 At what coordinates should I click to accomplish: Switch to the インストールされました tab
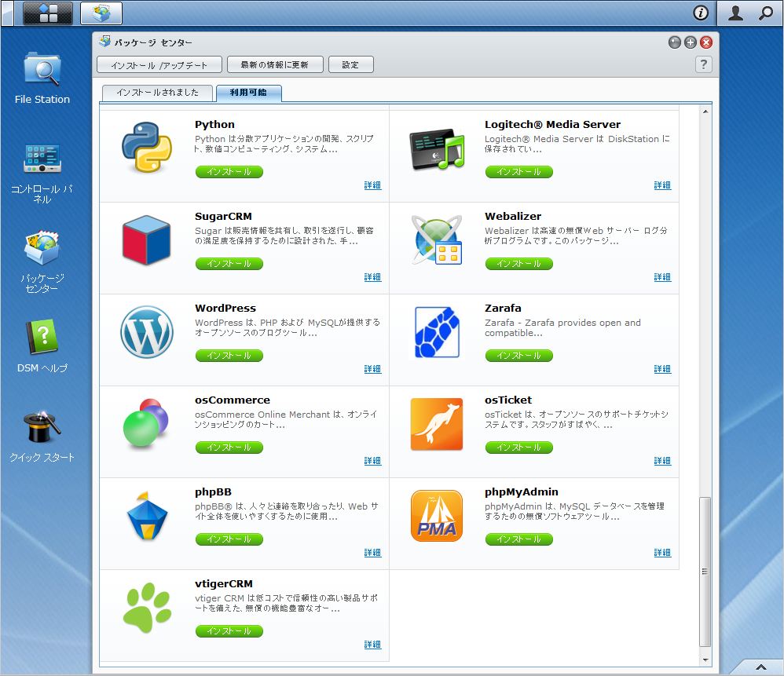[x=157, y=93]
